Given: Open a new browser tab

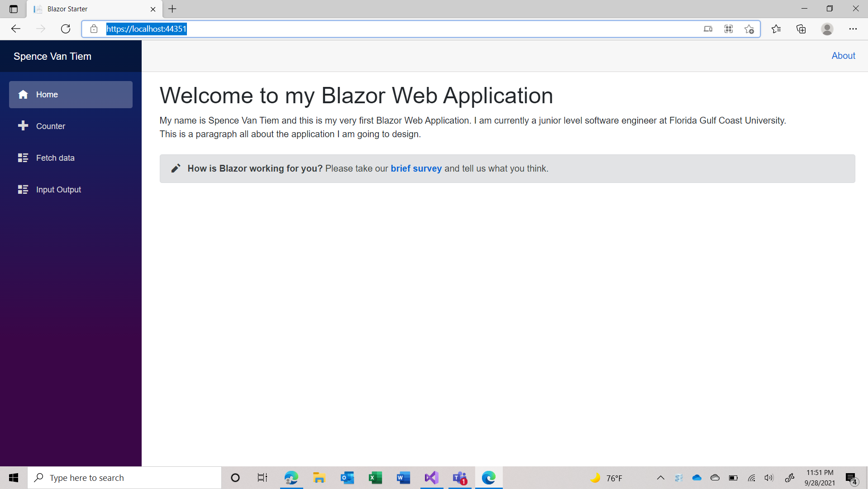Looking at the screenshot, I should pyautogui.click(x=172, y=9).
